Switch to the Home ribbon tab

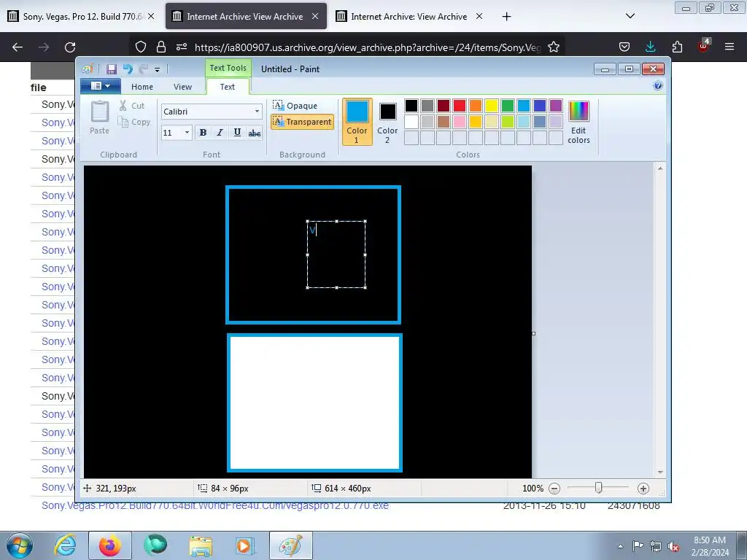(x=142, y=87)
